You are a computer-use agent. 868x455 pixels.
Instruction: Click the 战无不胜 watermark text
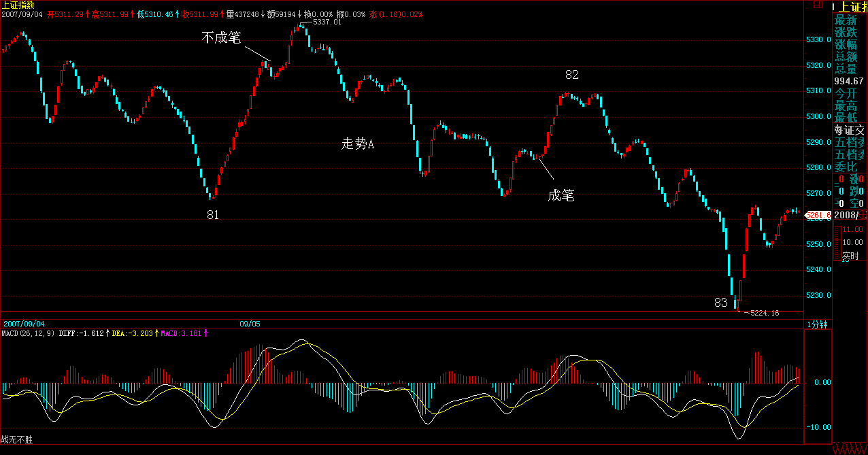[x=16, y=440]
